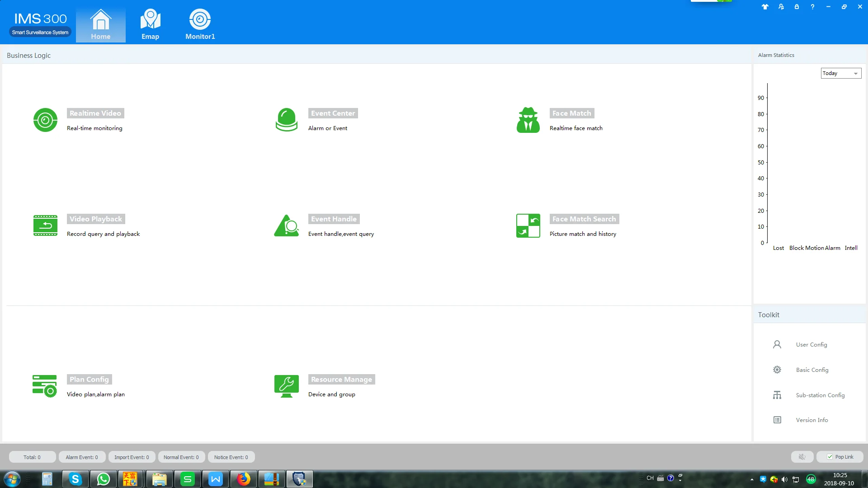Open the Realtime Video monitoring icon

pos(45,120)
